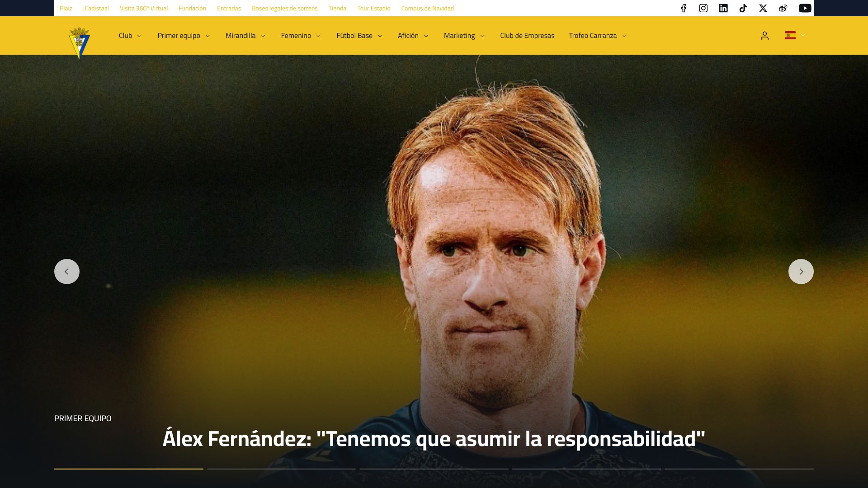
Task: Show the next carousel slide arrow
Action: tap(801, 272)
